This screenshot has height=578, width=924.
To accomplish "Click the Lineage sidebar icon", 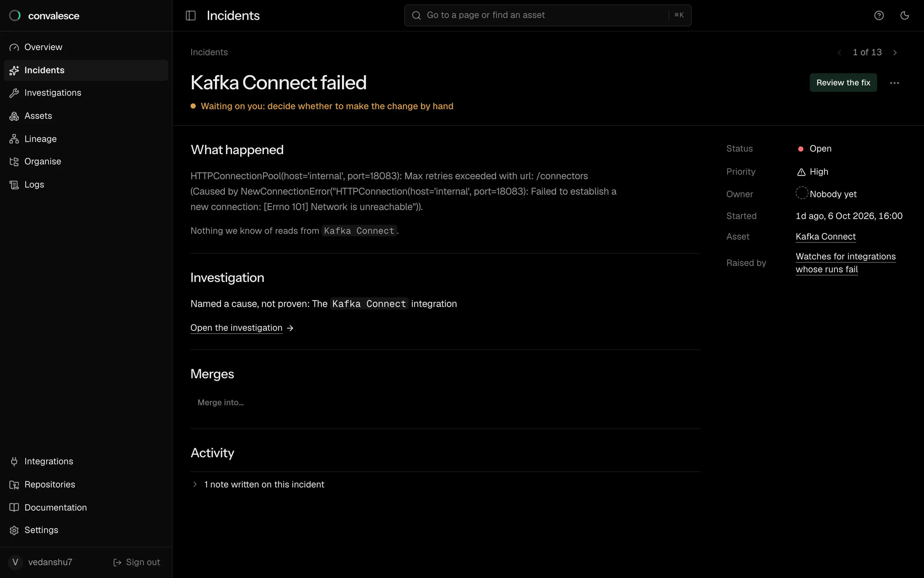I will tap(14, 139).
